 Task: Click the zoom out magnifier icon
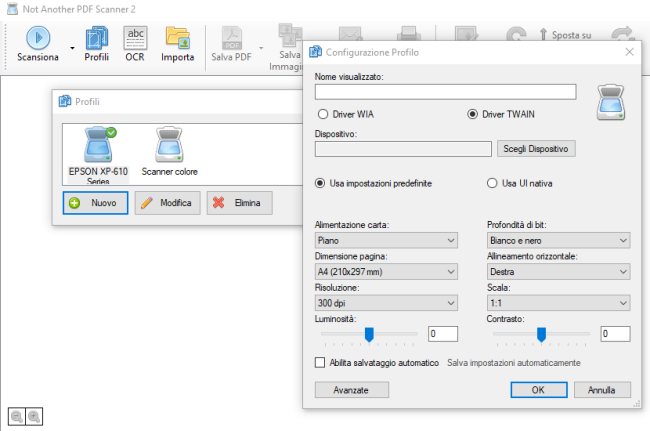17,415
